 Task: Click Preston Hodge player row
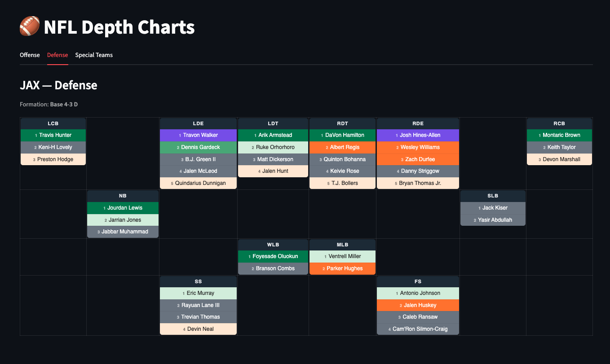point(53,159)
